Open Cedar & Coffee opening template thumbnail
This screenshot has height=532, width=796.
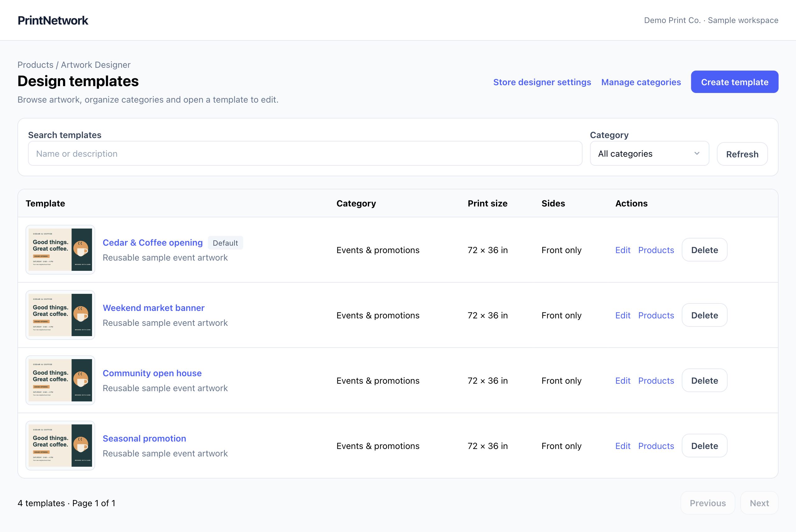(x=60, y=250)
